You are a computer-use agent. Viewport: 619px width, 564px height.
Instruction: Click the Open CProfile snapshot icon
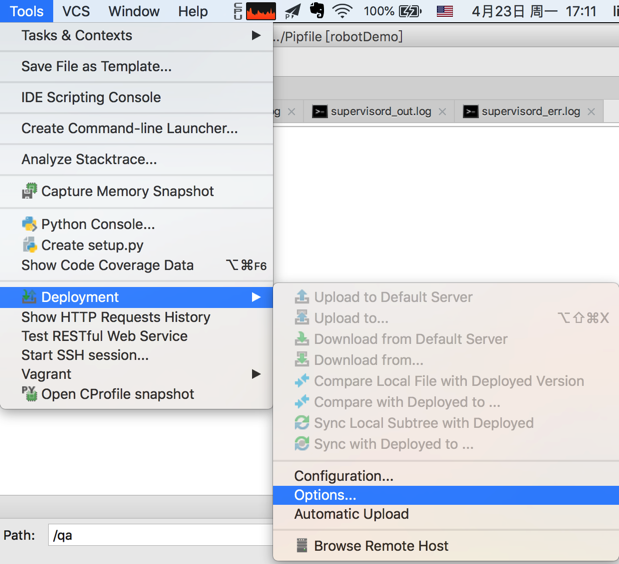pyautogui.click(x=29, y=394)
